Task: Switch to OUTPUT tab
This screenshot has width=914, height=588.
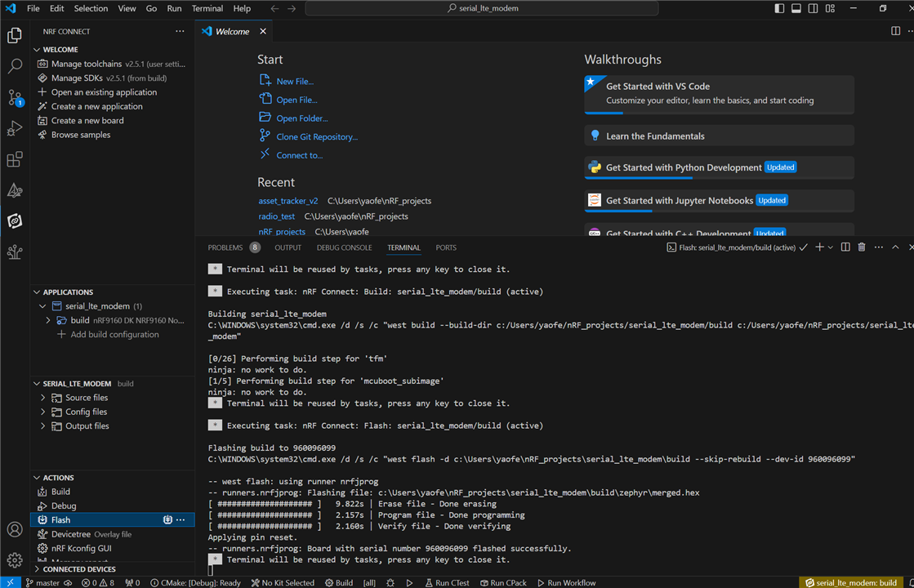Action: coord(288,247)
